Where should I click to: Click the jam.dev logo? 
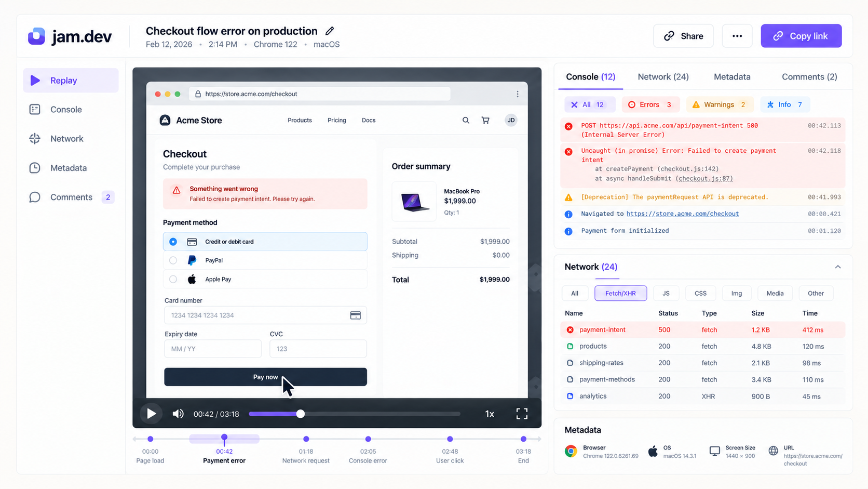pos(70,36)
